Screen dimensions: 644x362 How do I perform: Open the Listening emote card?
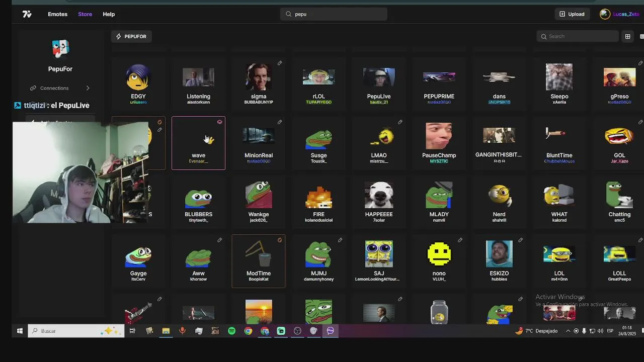point(198,83)
